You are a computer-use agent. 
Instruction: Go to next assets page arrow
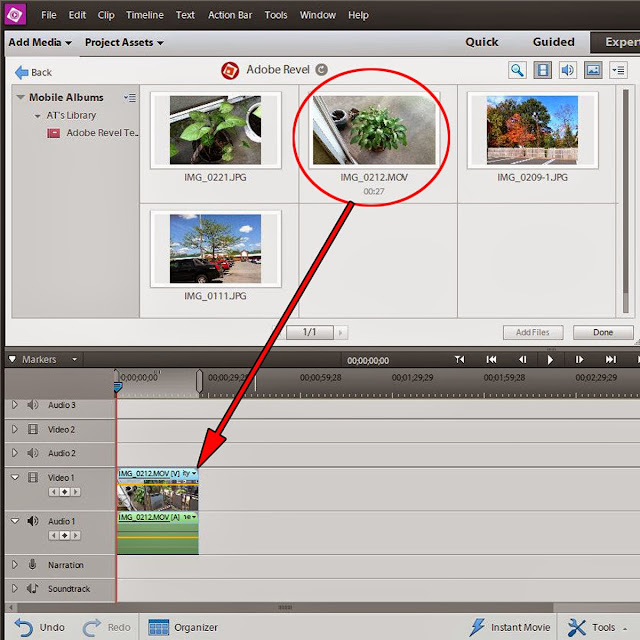pyautogui.click(x=341, y=333)
